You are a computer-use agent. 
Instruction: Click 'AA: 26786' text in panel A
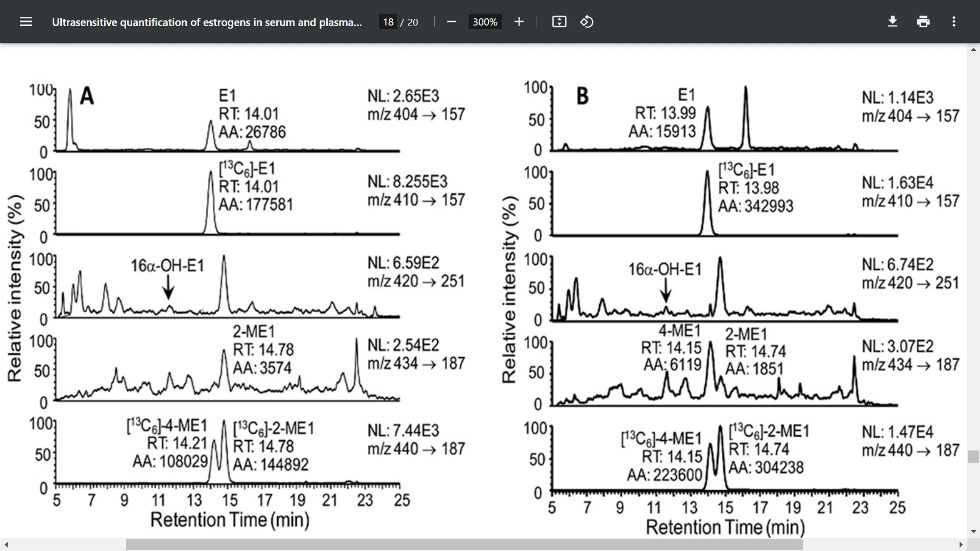tap(252, 132)
